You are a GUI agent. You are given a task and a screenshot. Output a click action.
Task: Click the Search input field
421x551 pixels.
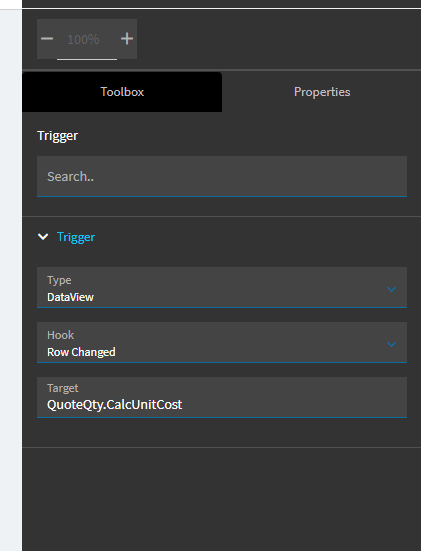coord(222,176)
